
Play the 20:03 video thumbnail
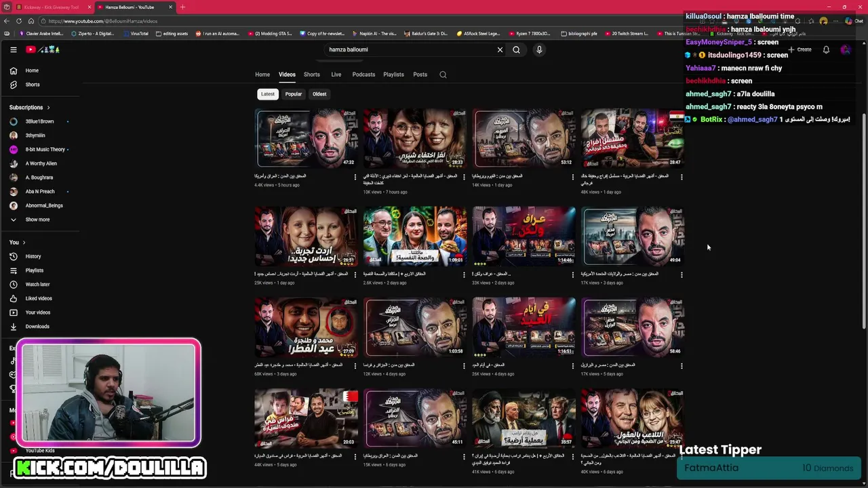pos(307,418)
